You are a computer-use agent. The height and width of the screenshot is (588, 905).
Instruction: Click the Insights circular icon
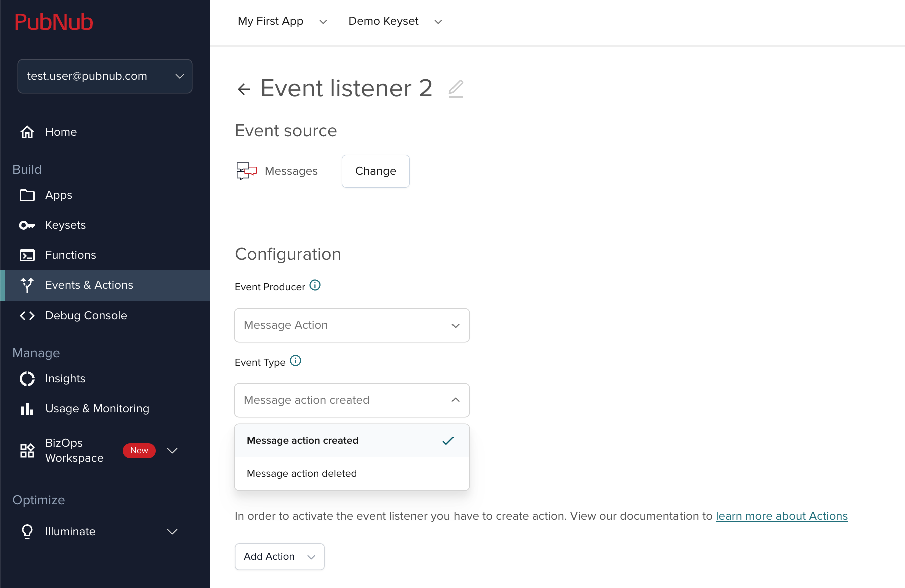pos(27,379)
